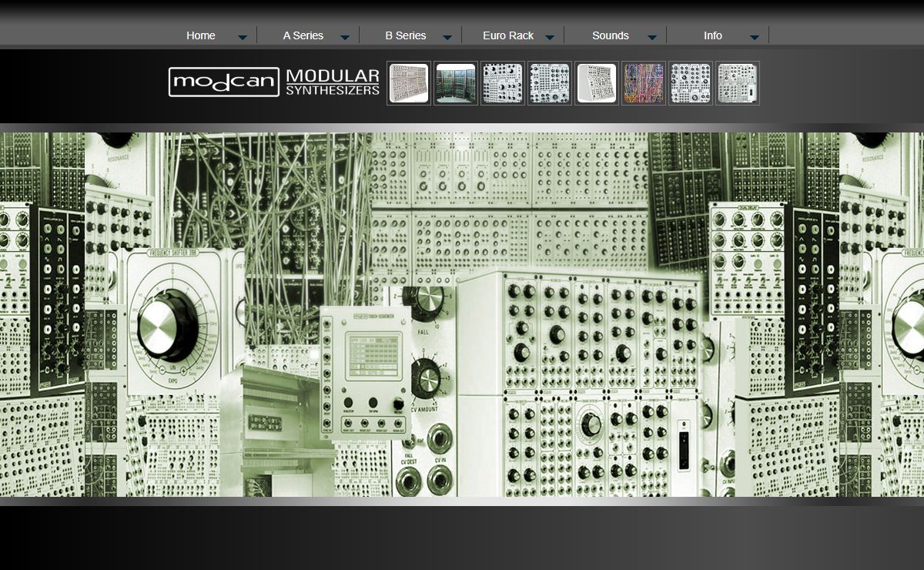Expand the dropdown arrow beside Sounds
Screen dimensions: 924x570
coord(652,37)
